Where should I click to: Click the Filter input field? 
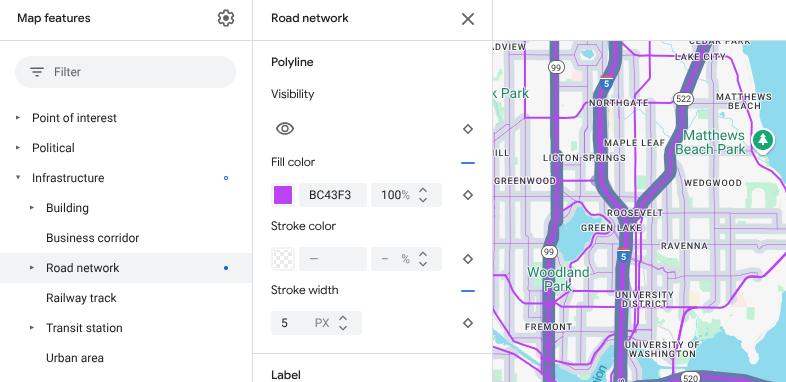(125, 72)
